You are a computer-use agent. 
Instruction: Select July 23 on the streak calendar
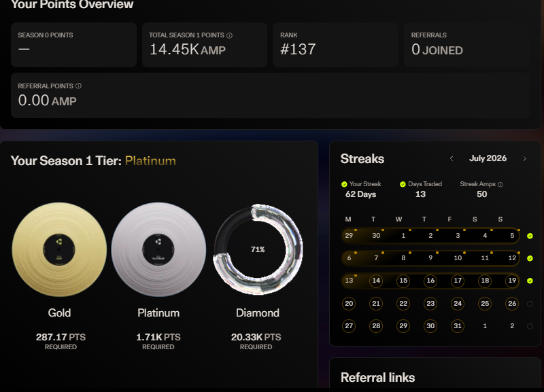point(430,304)
